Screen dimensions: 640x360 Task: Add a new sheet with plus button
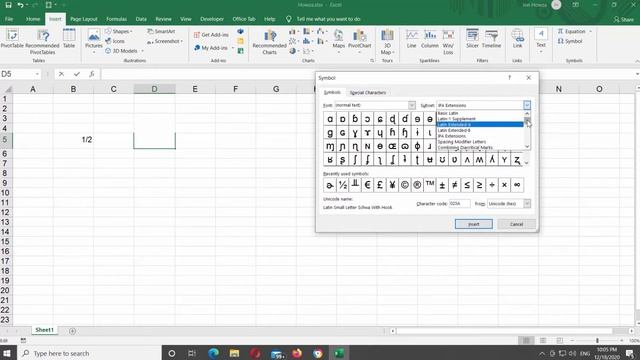coord(72,331)
